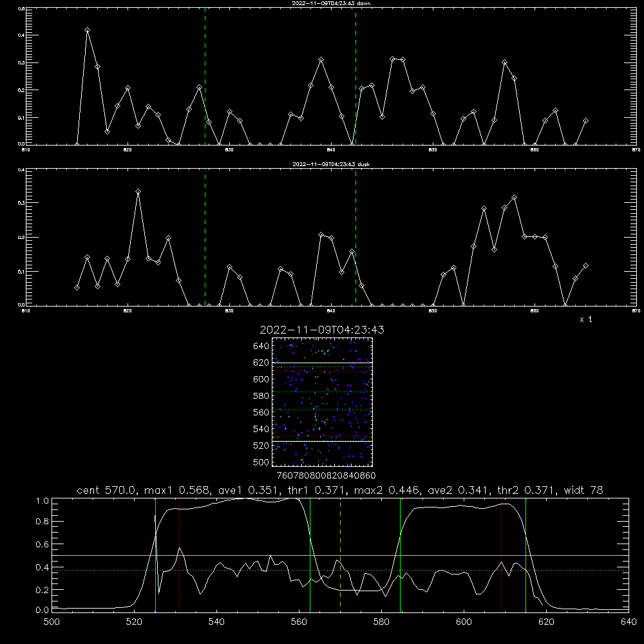Image resolution: width=644 pixels, height=644 pixels.
Task: Click the bottom plot x-axis label '540'
Action: (216, 621)
